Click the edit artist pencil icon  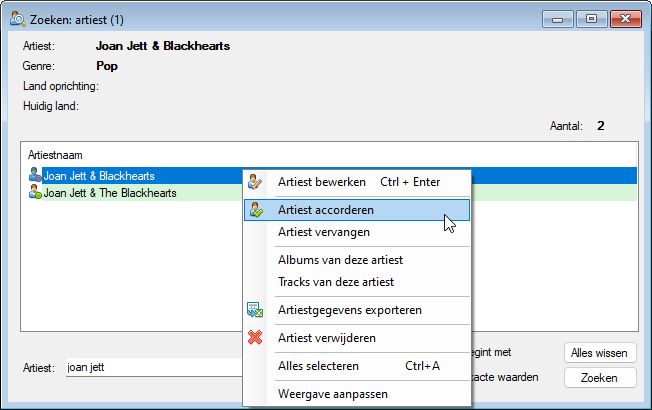click(254, 182)
